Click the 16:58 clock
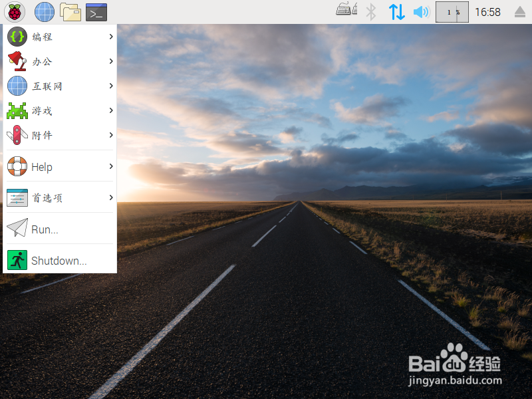This screenshot has height=399, width=532. click(487, 12)
